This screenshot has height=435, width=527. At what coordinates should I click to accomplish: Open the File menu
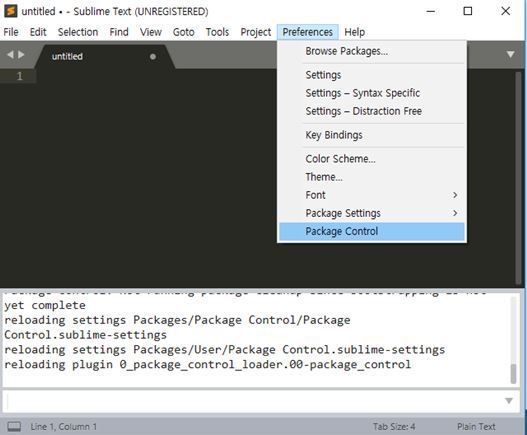tap(11, 32)
